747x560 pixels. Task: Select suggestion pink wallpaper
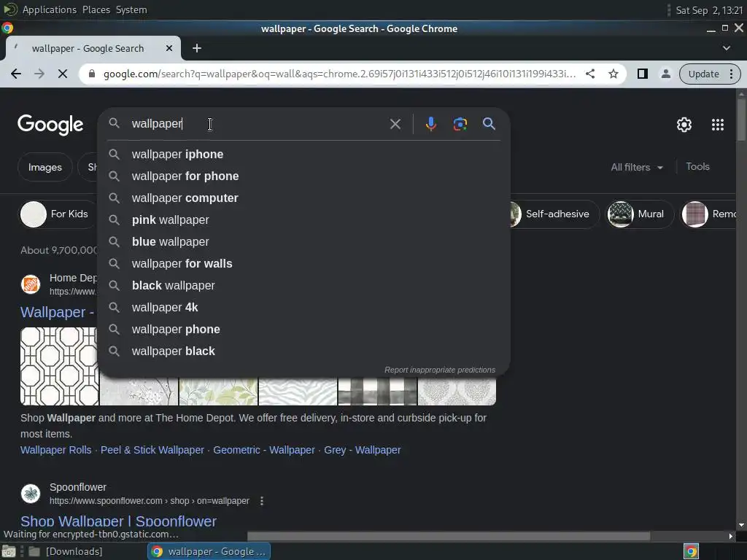pyautogui.click(x=303, y=220)
